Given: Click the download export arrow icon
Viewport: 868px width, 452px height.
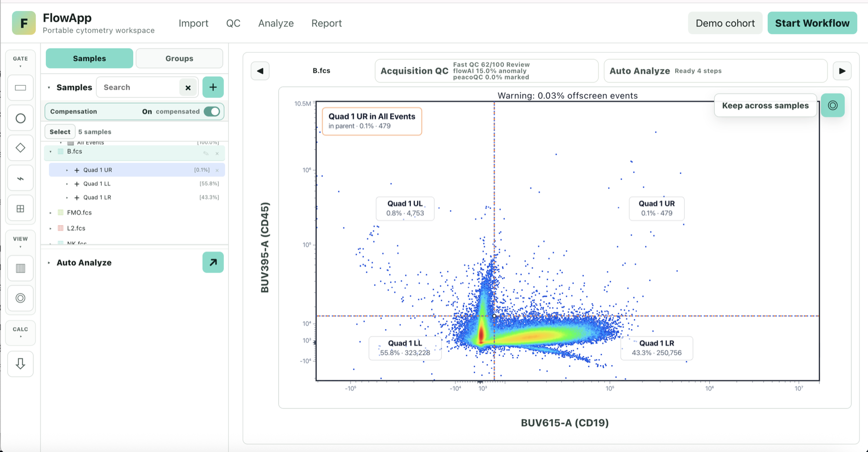Looking at the screenshot, I should 20,363.
